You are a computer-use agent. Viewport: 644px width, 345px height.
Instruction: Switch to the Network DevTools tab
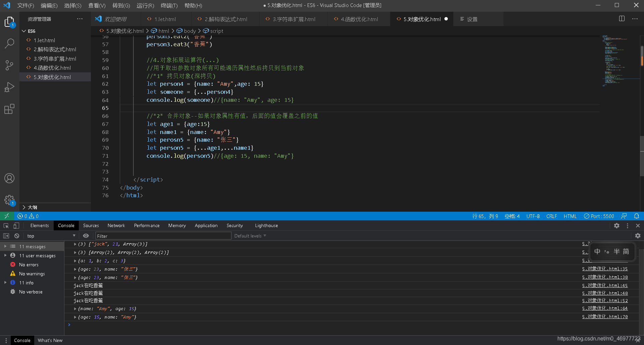click(116, 225)
